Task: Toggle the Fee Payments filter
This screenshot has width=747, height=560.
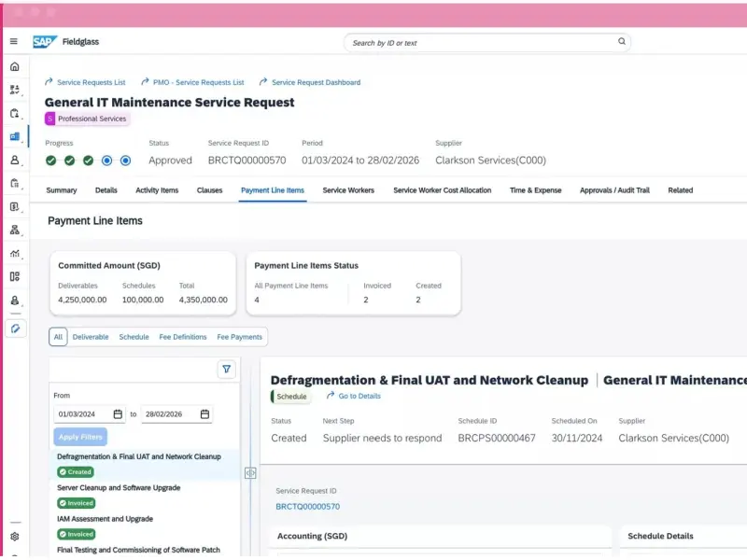Action: tap(240, 337)
